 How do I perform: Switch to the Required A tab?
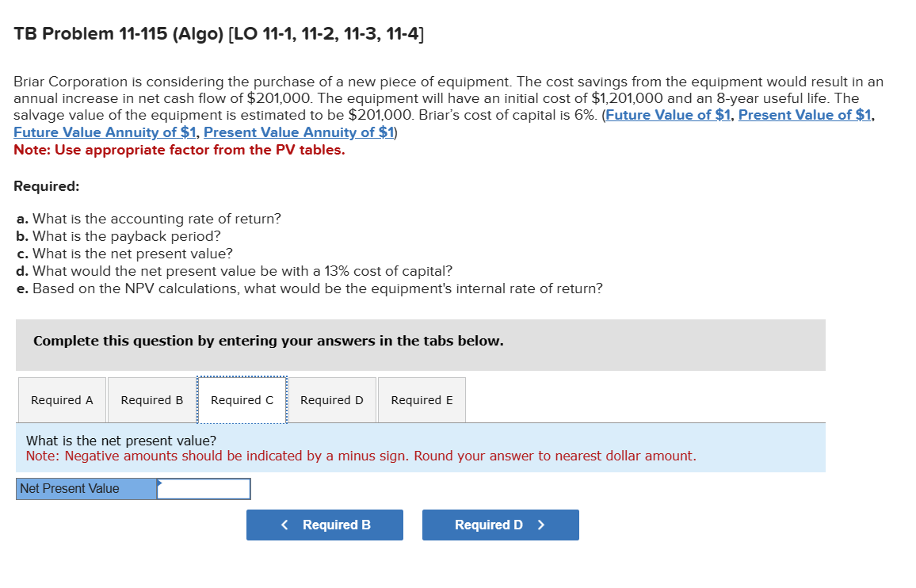pos(61,399)
